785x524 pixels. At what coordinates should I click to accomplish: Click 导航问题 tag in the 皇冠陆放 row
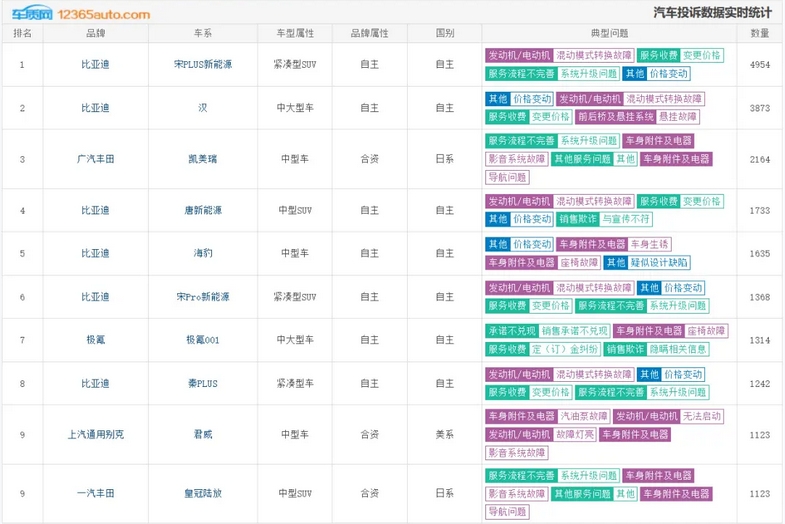click(x=507, y=511)
